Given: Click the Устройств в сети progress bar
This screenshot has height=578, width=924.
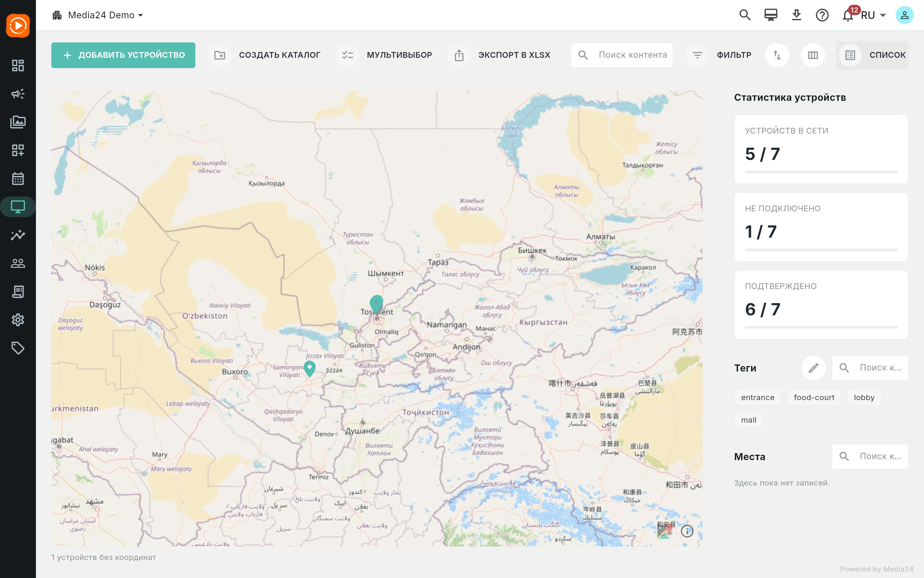Looking at the screenshot, I should point(821,172).
